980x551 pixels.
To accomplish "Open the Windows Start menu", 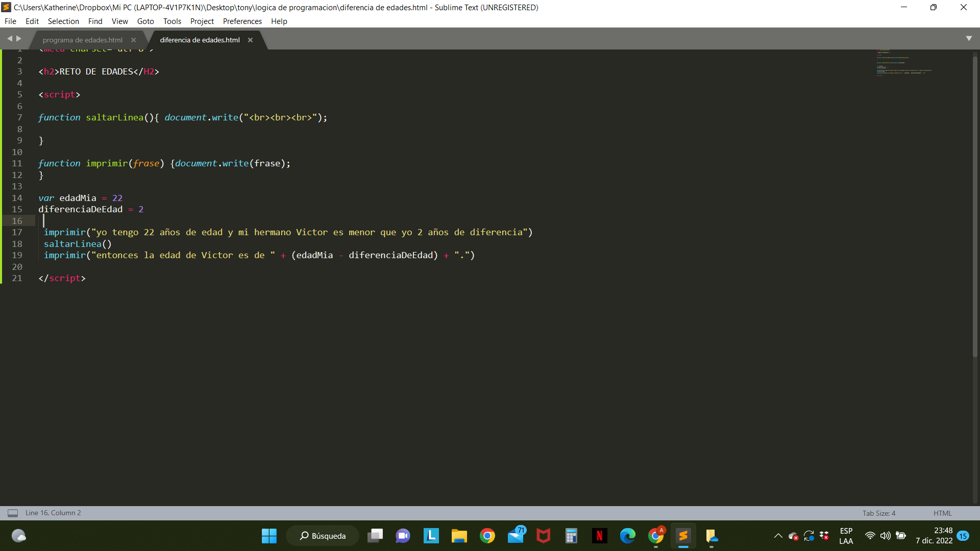I will [x=269, y=536].
